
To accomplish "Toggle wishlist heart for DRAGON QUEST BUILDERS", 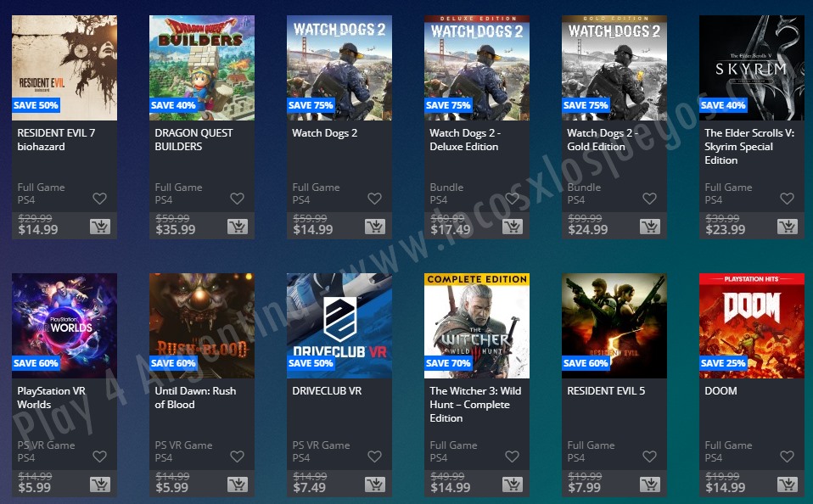I will [237, 198].
